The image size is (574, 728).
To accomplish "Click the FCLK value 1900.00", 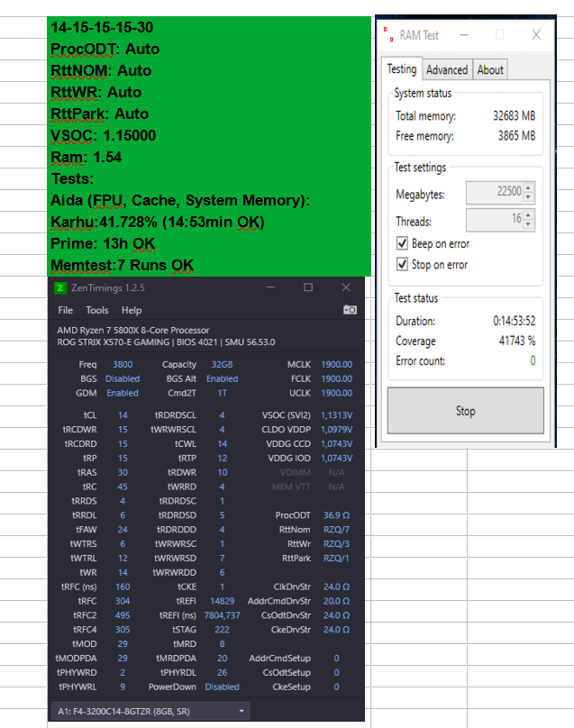I will click(337, 378).
